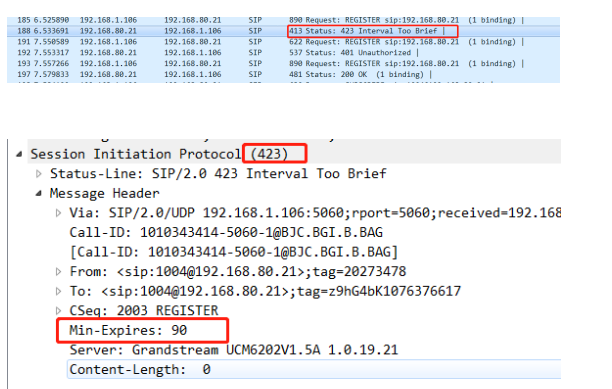Click source 192.168.1.106 in packet 185
The height and width of the screenshot is (389, 612).
[x=108, y=20]
